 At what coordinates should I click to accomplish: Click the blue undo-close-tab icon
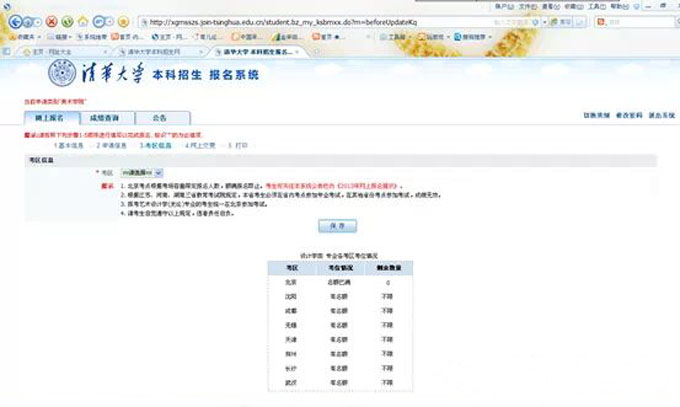99,21
